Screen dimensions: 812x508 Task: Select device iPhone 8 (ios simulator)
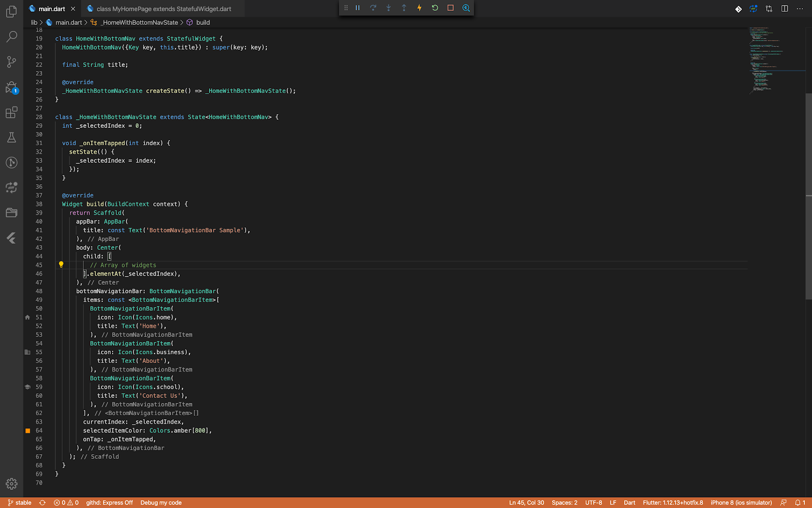pyautogui.click(x=741, y=503)
